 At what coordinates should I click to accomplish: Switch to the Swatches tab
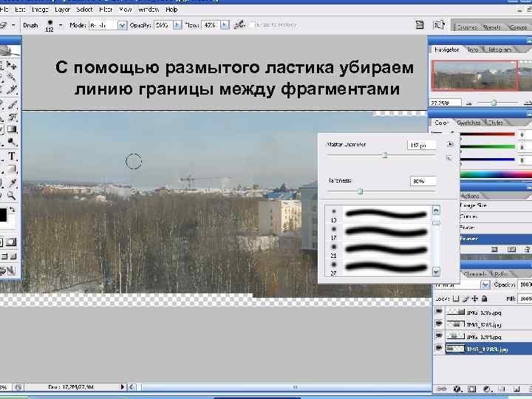tap(468, 123)
